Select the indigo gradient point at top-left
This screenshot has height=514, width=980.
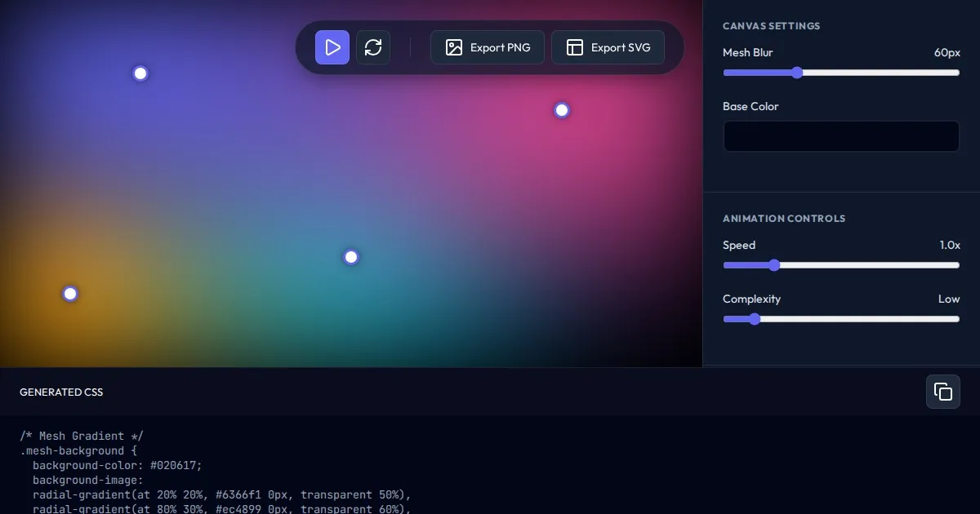coord(140,73)
